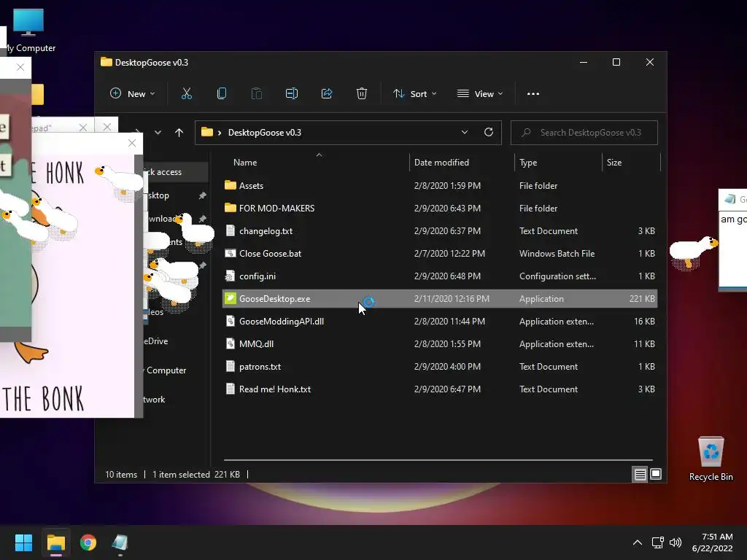Screen dimensions: 747x560
Task: Select the FOR MOD-MAKERS folder icon
Action: 231,208
